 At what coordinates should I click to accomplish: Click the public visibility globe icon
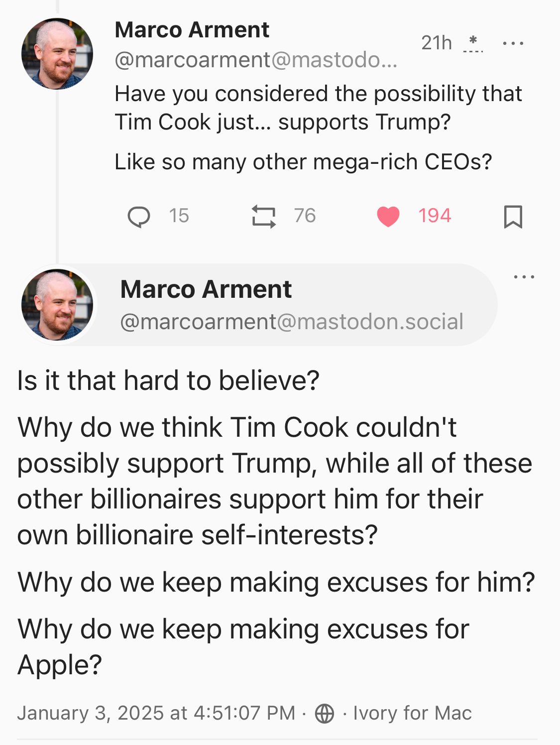(325, 713)
